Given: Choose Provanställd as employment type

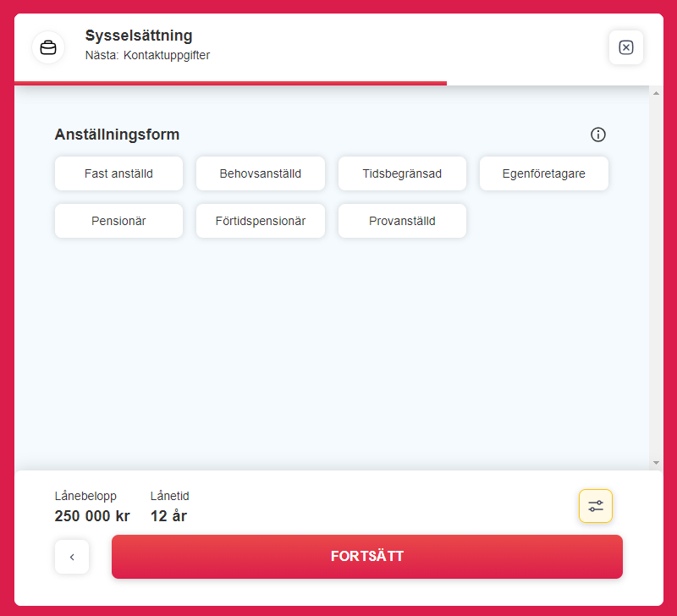Looking at the screenshot, I should 402,221.
